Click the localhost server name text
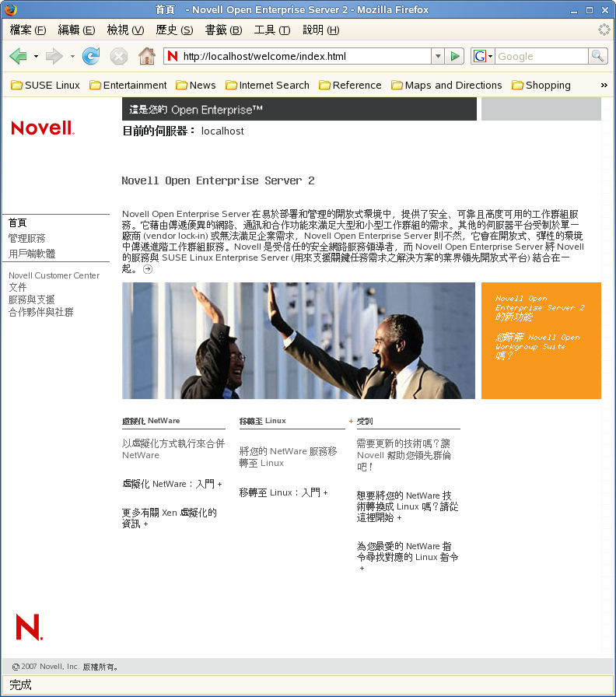 coord(222,131)
